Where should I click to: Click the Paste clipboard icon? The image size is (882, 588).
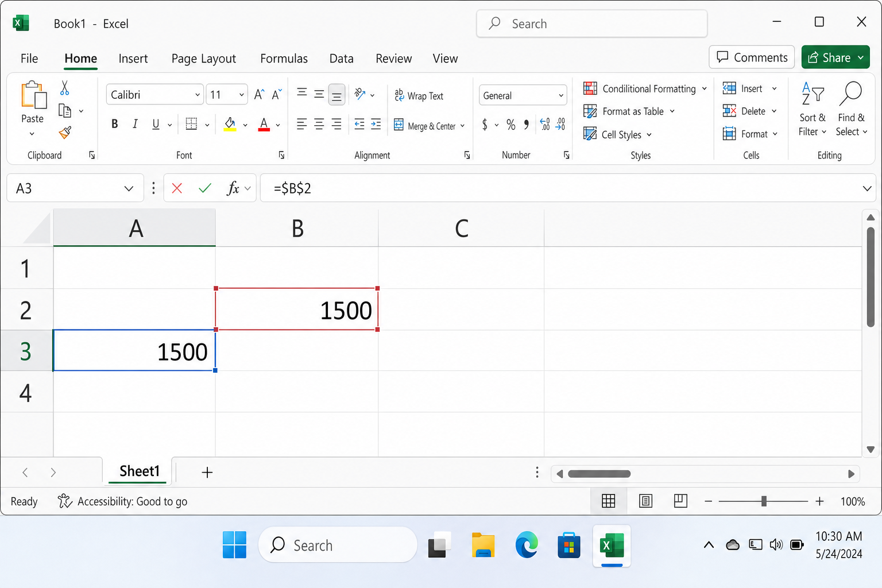pyautogui.click(x=33, y=95)
